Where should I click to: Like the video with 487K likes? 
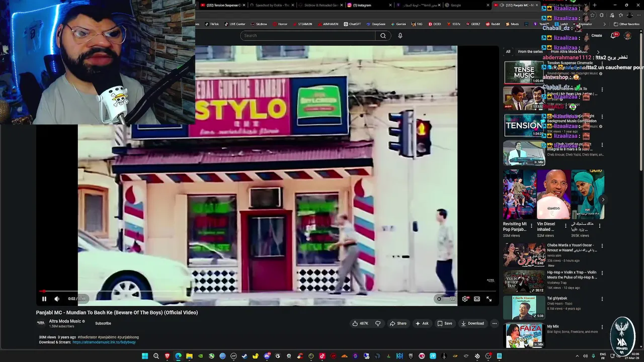360,323
